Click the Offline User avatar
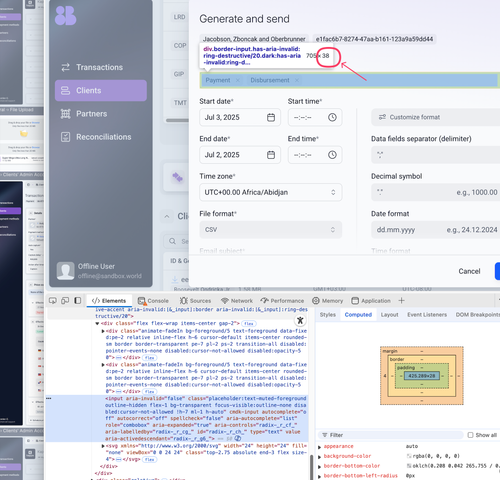500x480 pixels. [x=65, y=270]
